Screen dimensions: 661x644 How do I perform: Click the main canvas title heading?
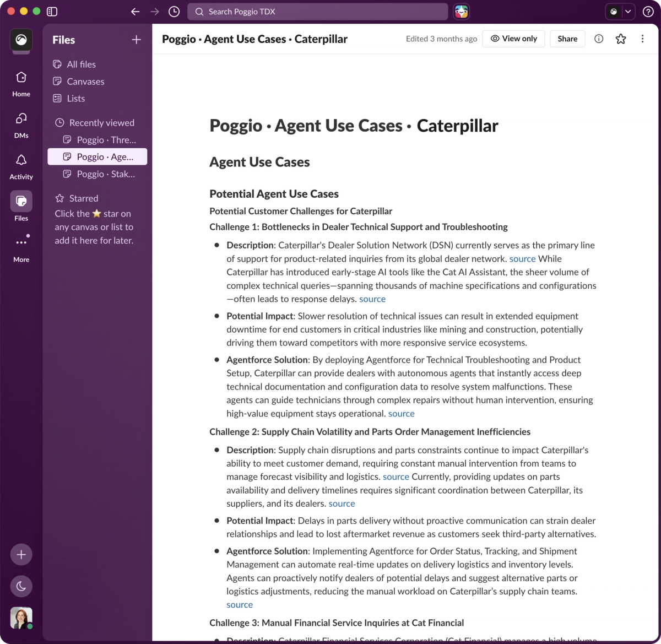click(354, 126)
